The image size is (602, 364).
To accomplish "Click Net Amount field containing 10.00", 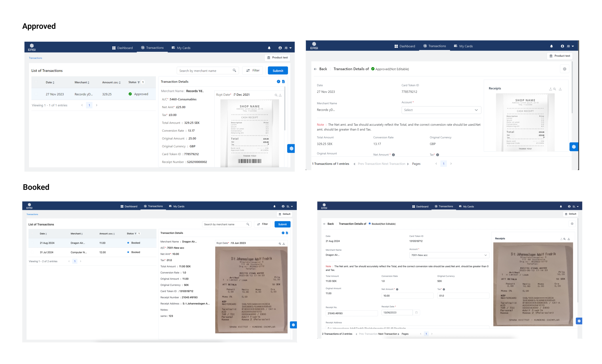I will [407, 296].
